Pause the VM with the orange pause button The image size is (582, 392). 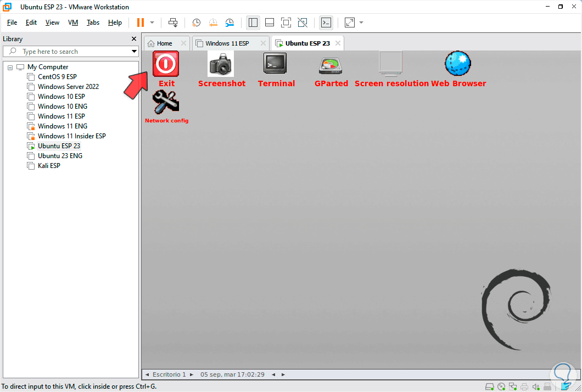pos(141,23)
